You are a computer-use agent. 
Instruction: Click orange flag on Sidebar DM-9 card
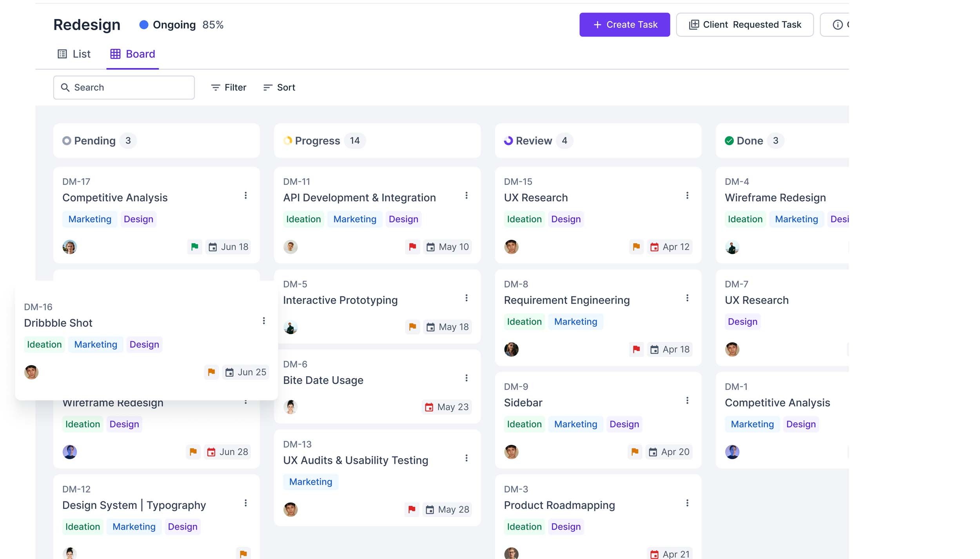pyautogui.click(x=635, y=452)
